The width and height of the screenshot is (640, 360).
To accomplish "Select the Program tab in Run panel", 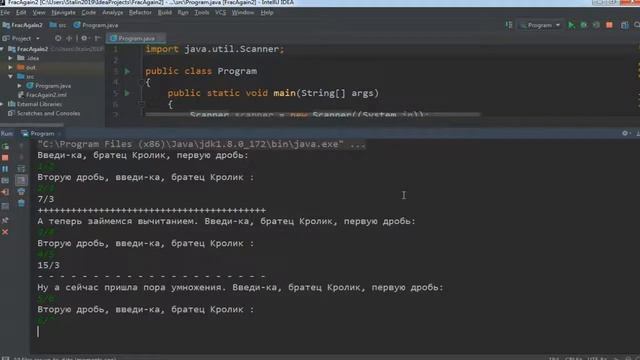I will click(40, 134).
